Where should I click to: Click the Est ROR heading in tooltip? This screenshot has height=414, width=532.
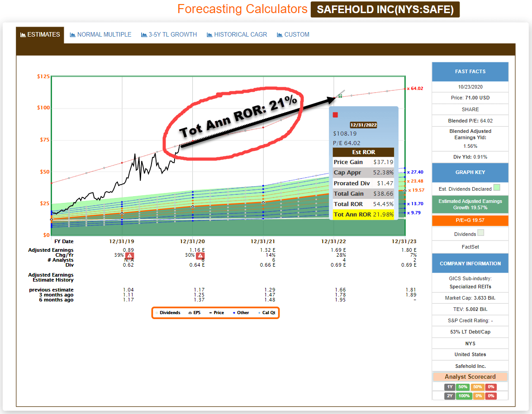point(363,152)
